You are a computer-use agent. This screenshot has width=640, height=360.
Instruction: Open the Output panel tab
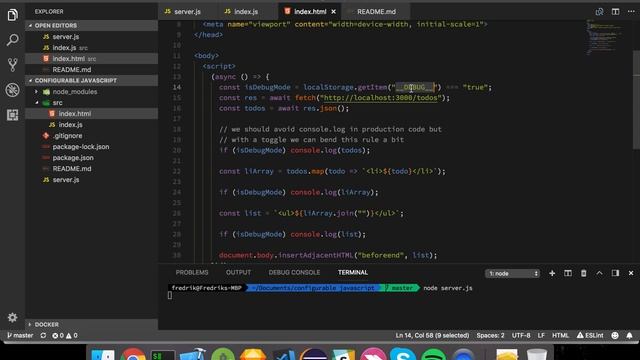click(238, 272)
